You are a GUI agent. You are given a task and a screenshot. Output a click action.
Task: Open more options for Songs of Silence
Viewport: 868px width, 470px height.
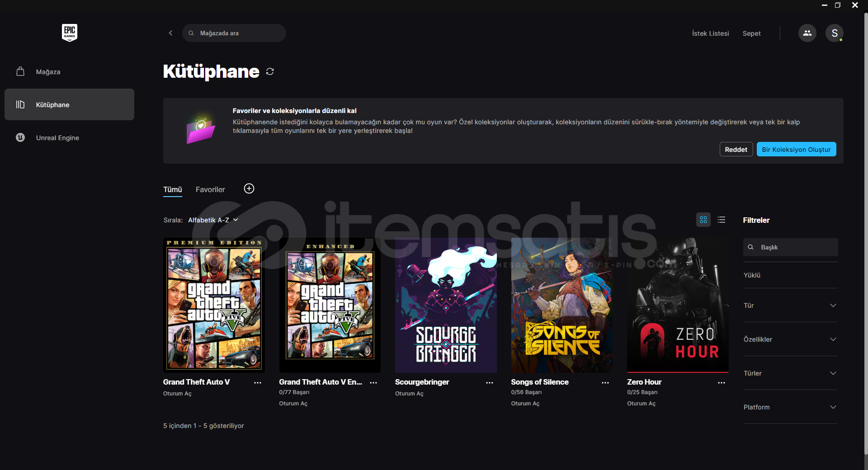coord(605,383)
